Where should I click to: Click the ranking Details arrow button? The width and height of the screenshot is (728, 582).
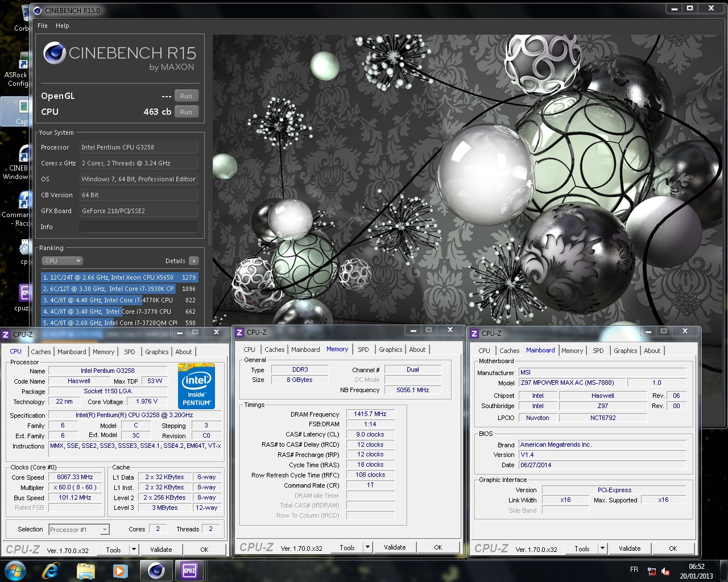click(194, 261)
